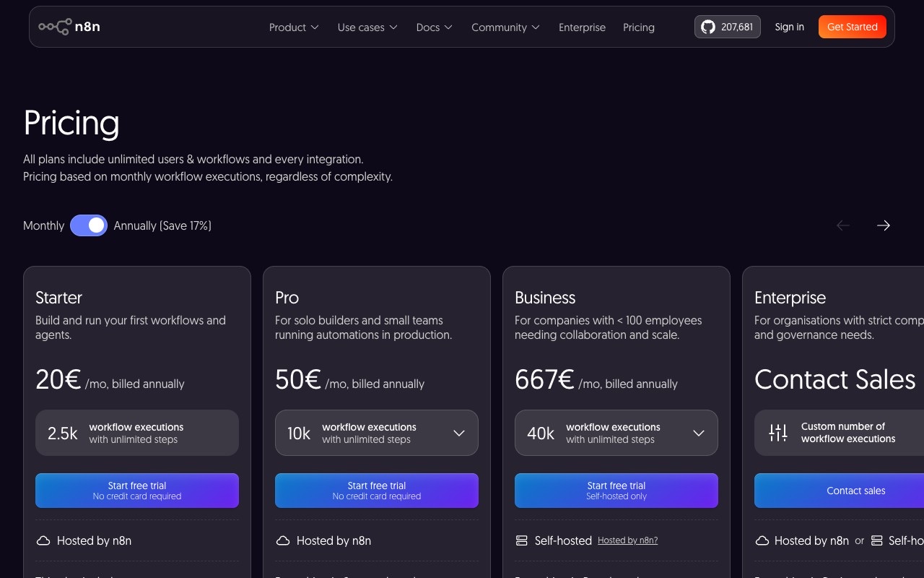
Task: Click the Pro plan heading
Action: (287, 298)
